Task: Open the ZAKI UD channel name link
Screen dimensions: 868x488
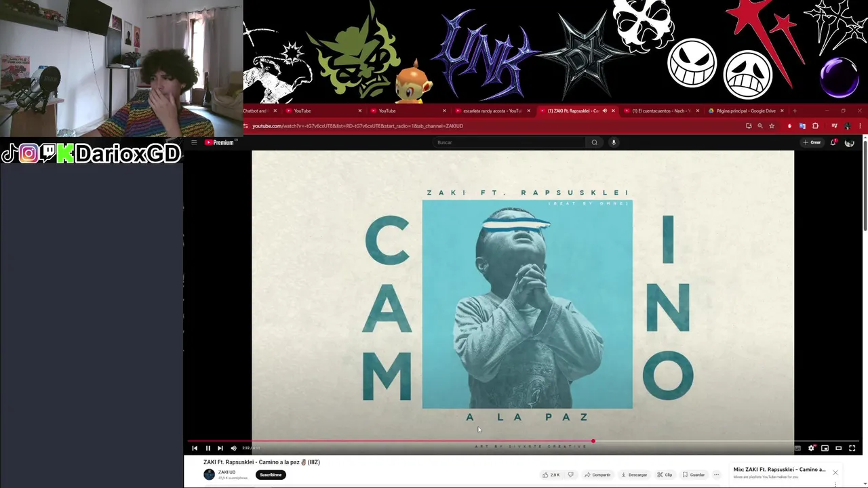Action: tap(227, 472)
